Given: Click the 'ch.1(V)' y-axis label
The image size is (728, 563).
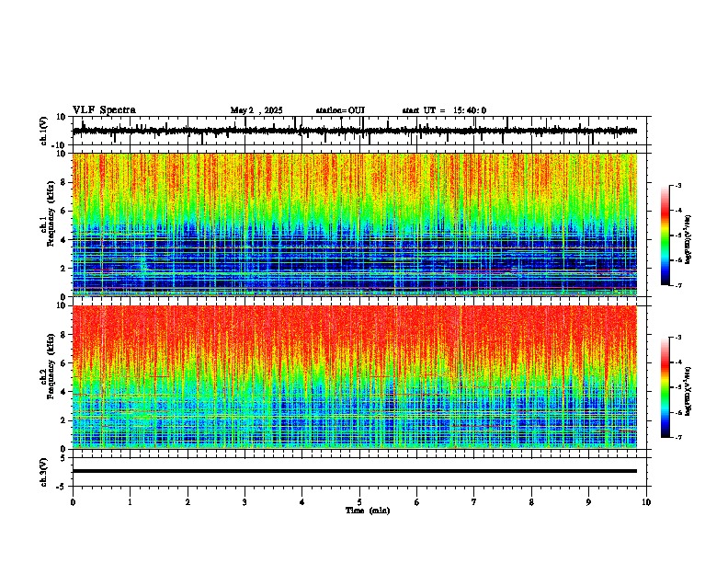Looking at the screenshot, I should click(44, 131).
